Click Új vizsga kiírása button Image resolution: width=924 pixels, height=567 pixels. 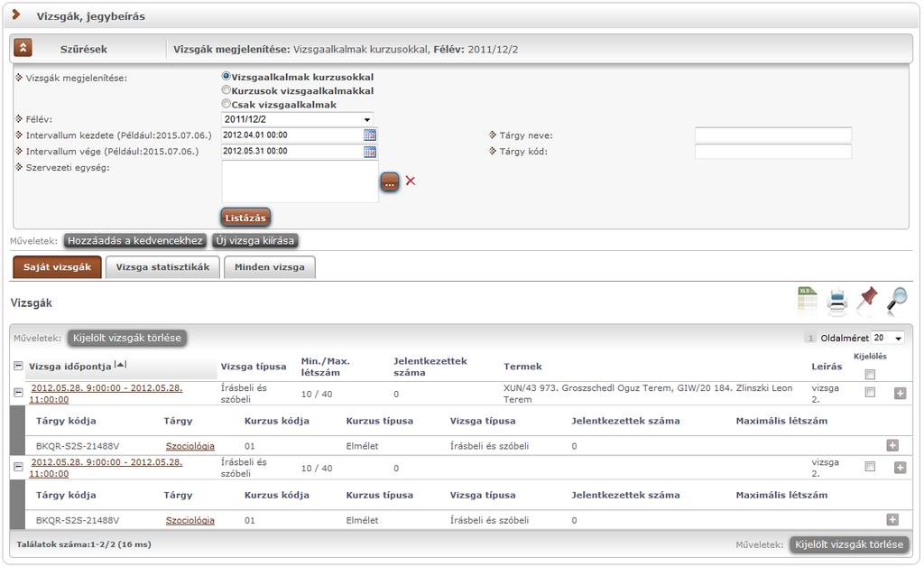[254, 240]
